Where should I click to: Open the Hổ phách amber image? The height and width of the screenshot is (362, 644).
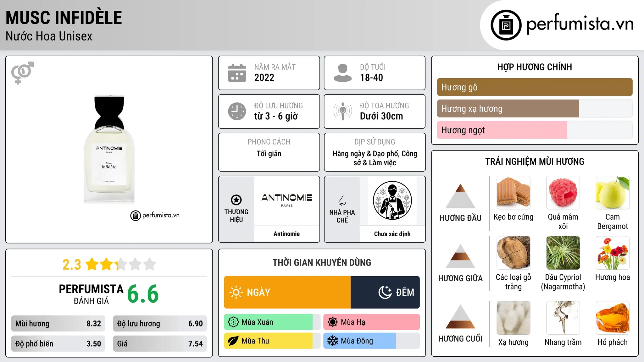[613, 318]
